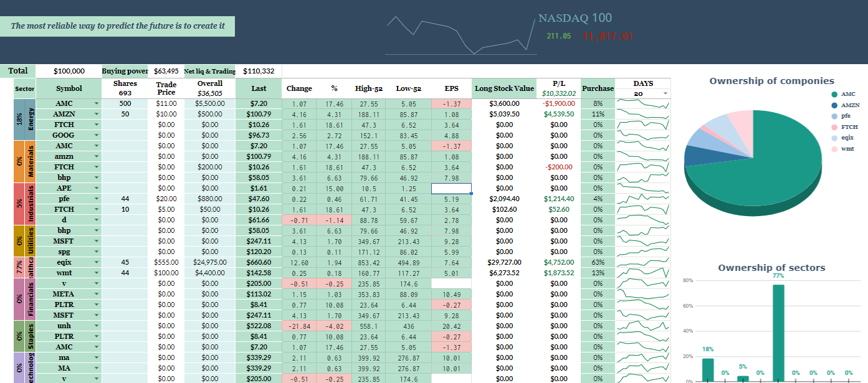The width and height of the screenshot is (868, 383).
Task: Select the $29,727.00 long stock value cell
Action: (x=505, y=262)
